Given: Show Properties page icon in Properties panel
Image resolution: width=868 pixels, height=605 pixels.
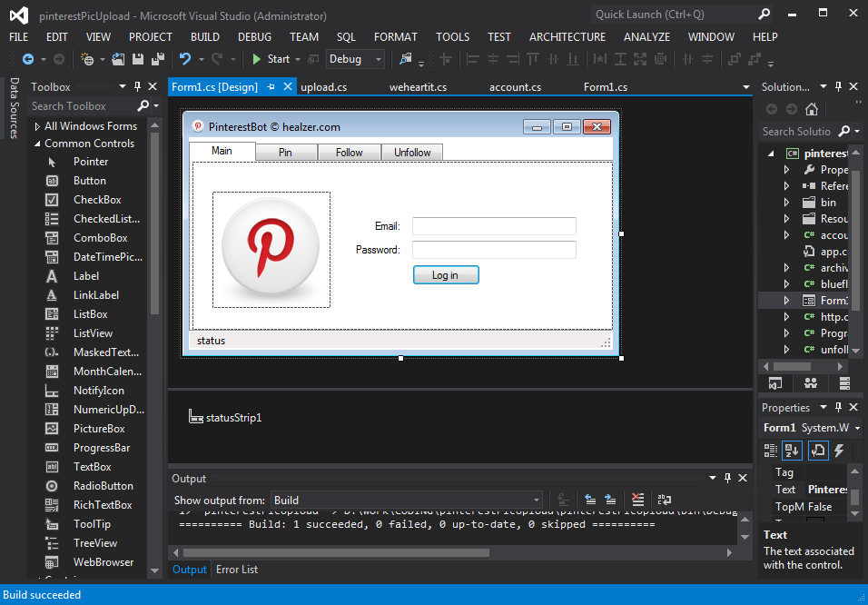Looking at the screenshot, I should click(818, 451).
